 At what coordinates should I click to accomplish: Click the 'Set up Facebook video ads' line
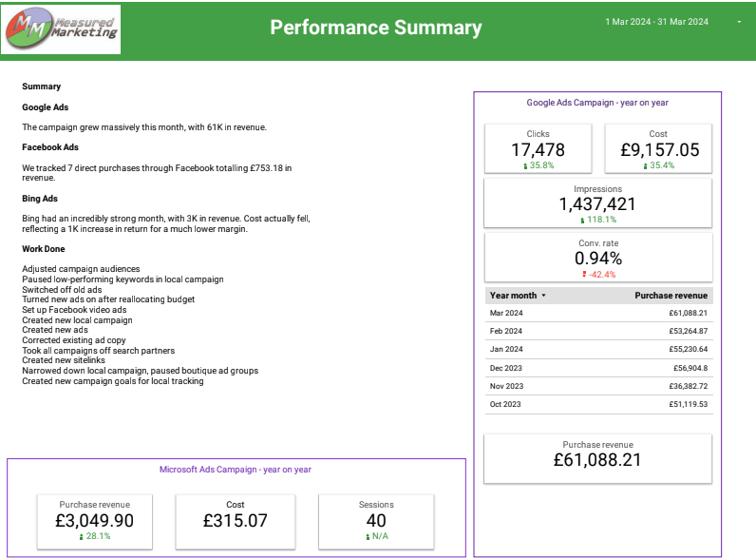pos(74,309)
